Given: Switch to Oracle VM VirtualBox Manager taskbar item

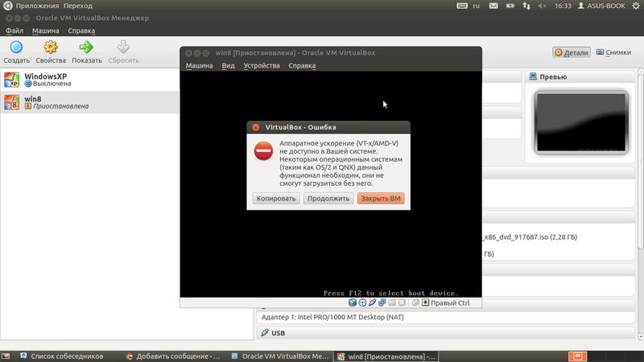Looking at the screenshot, I should pyautogui.click(x=280, y=356).
